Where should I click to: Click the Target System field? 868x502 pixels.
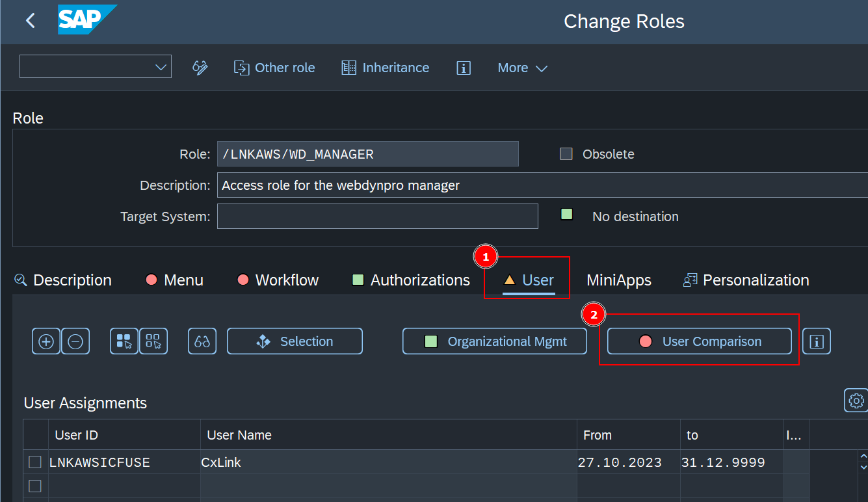(378, 217)
